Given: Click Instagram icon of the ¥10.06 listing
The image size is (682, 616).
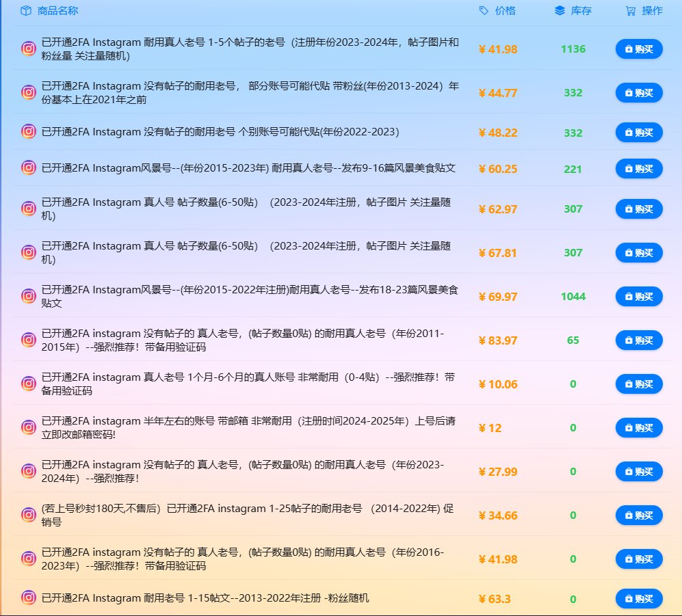Looking at the screenshot, I should pos(29,384).
